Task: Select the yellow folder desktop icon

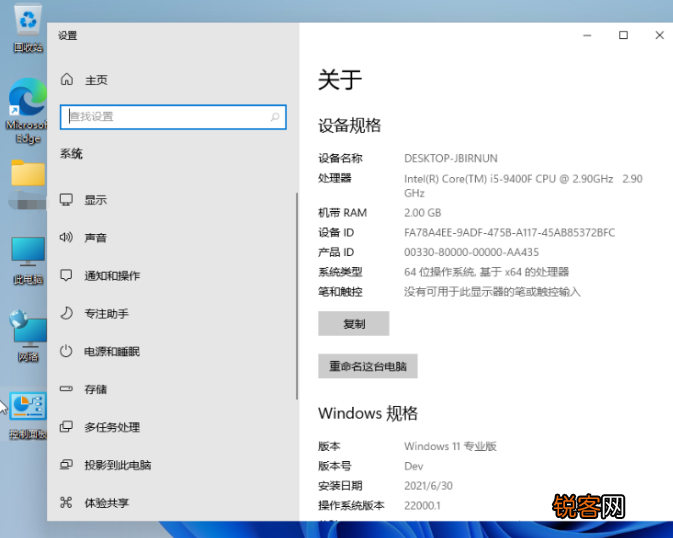Action: tap(28, 173)
